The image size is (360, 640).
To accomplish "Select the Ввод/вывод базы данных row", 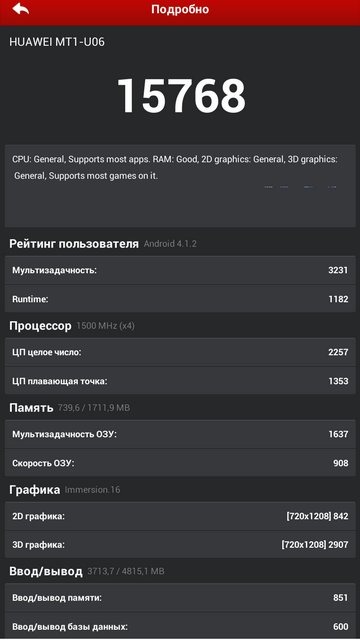I will point(180,626).
